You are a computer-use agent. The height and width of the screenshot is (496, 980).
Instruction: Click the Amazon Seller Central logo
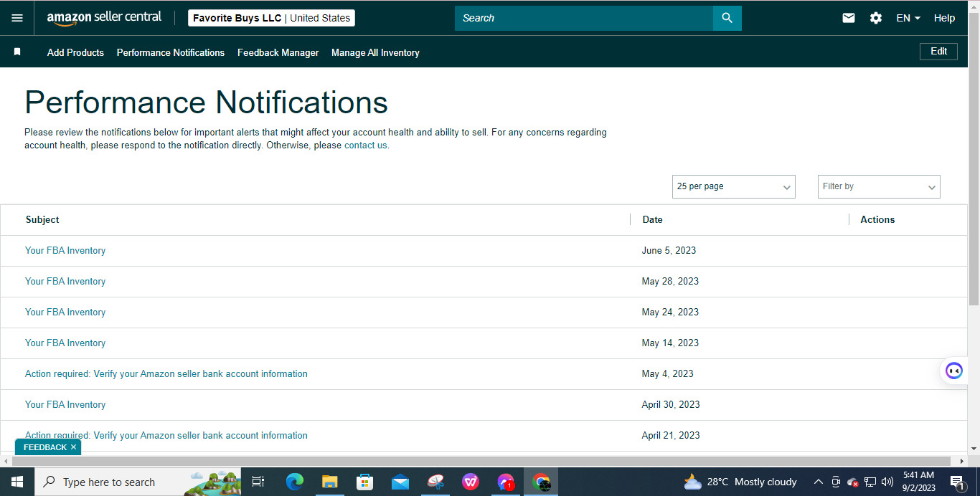coord(104,18)
